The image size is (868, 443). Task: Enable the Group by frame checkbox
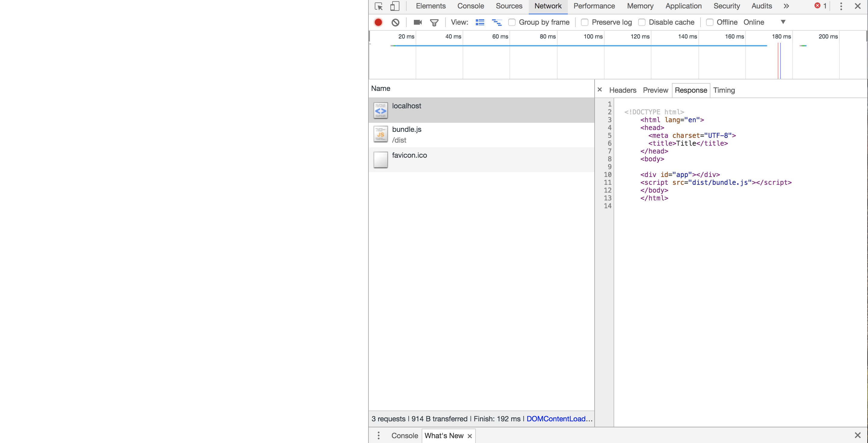tap(512, 22)
